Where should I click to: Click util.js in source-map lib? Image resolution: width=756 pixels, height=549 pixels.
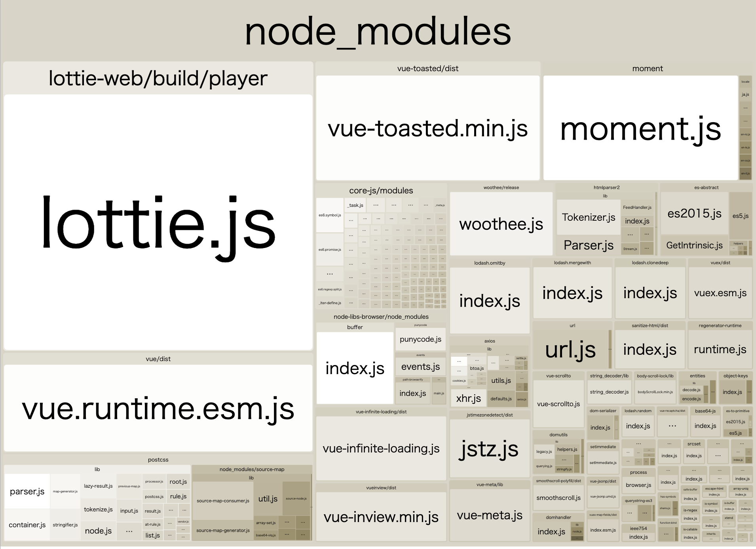tap(268, 499)
